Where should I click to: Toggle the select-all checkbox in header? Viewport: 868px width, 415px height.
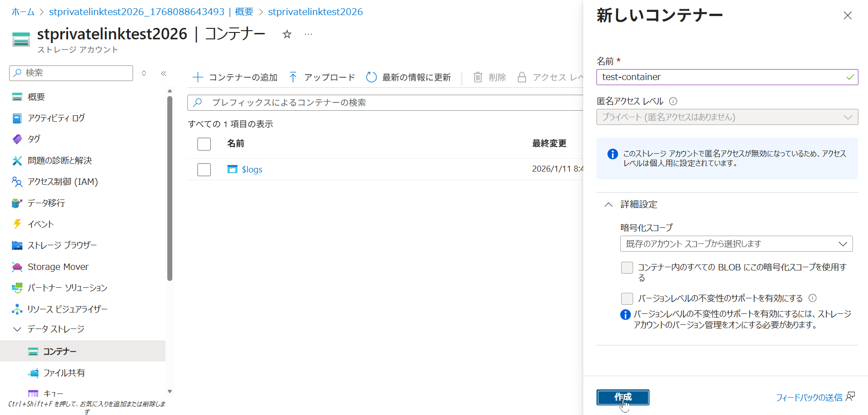click(204, 144)
